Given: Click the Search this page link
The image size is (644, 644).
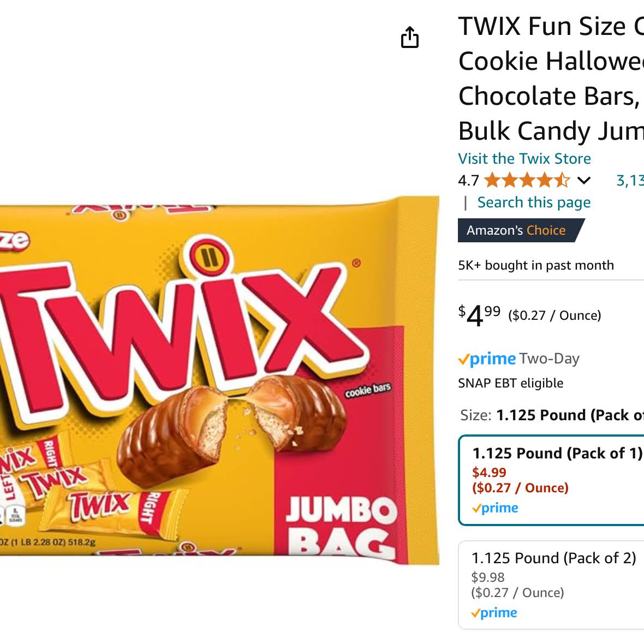Looking at the screenshot, I should [534, 202].
